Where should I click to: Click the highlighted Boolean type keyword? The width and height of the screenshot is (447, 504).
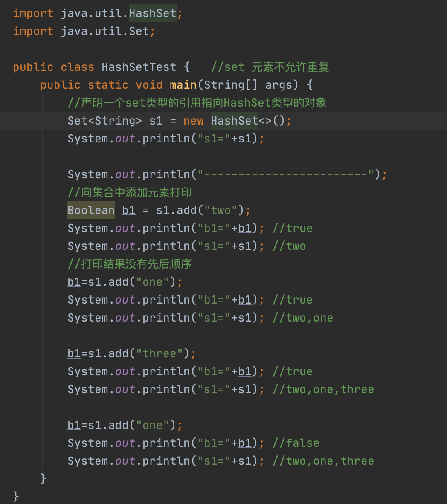tap(91, 210)
